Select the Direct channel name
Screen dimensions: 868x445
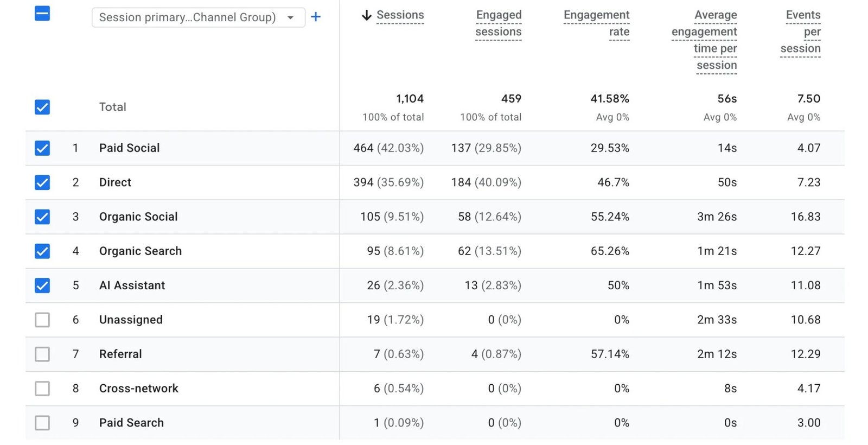pos(115,182)
